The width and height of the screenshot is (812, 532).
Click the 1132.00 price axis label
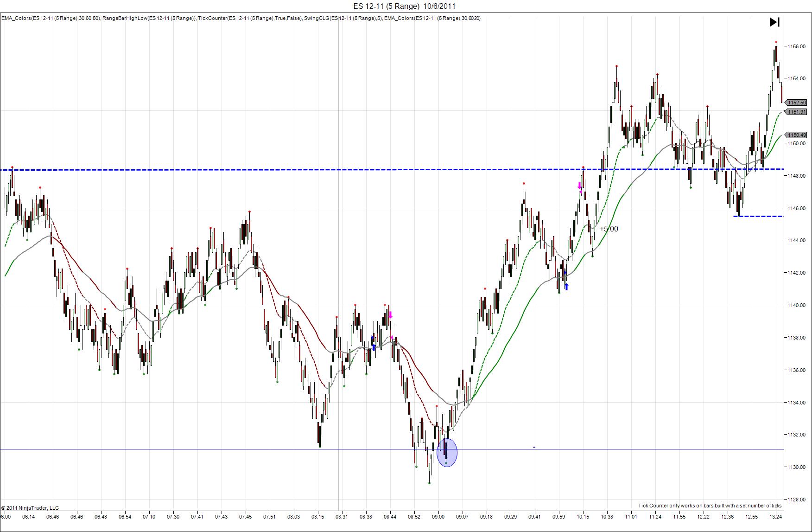tap(797, 435)
